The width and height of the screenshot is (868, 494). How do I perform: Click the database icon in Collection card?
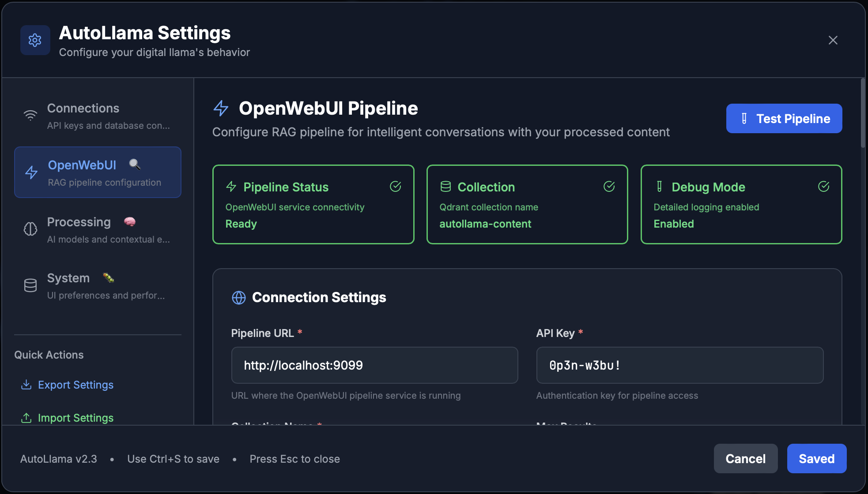(445, 187)
